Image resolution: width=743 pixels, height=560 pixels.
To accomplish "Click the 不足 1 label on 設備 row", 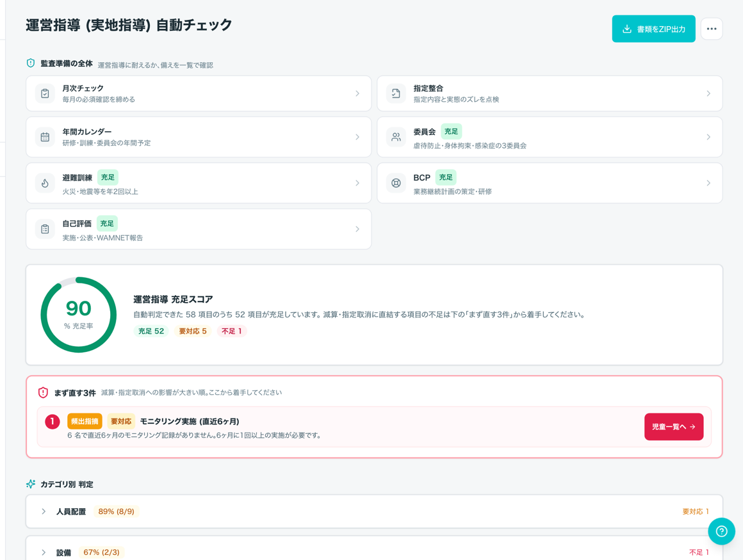I will coord(699,552).
